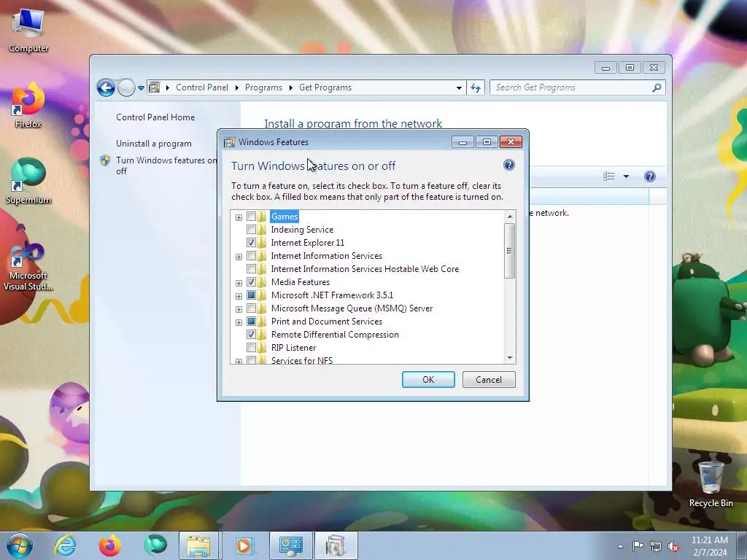
Task: Switch to Windows Features taskbar button
Action: point(336,545)
